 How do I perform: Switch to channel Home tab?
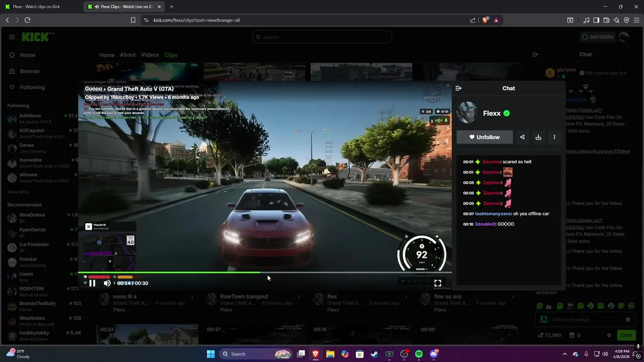107,55
